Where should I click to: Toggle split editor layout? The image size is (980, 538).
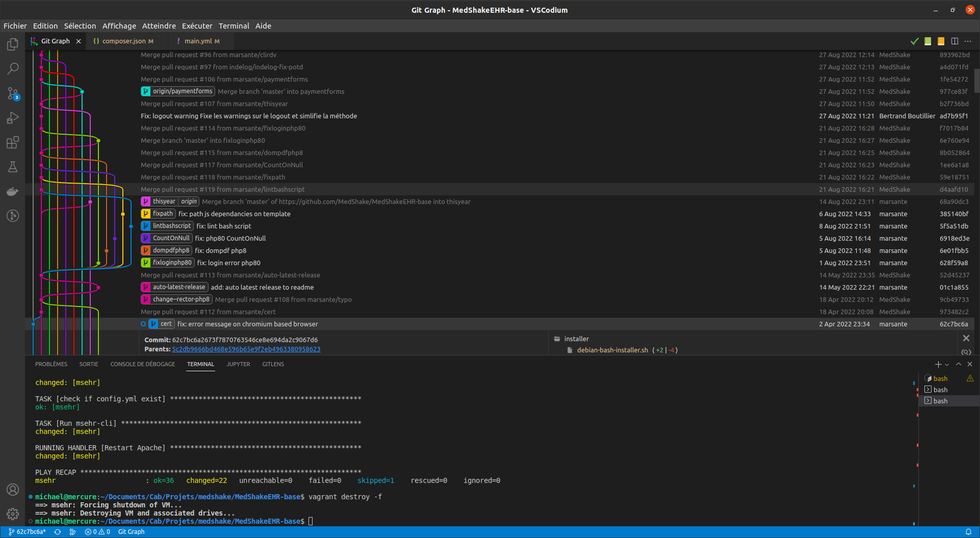(x=955, y=41)
